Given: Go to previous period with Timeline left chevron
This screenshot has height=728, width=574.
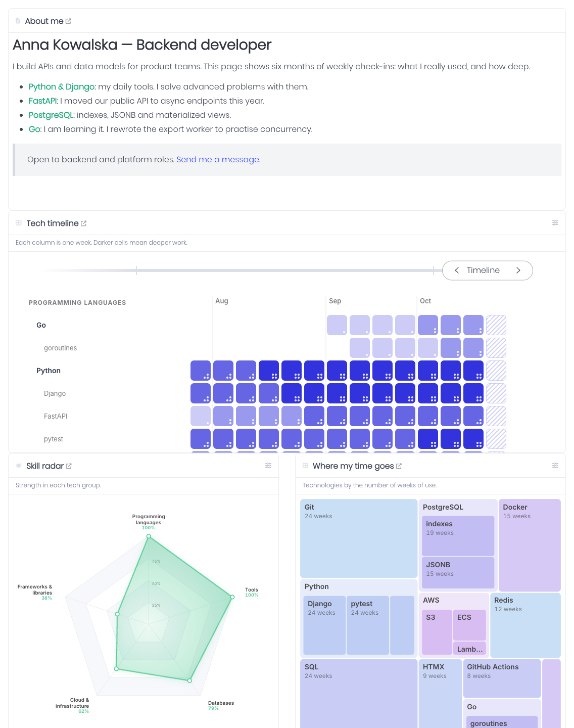Looking at the screenshot, I should tap(457, 270).
